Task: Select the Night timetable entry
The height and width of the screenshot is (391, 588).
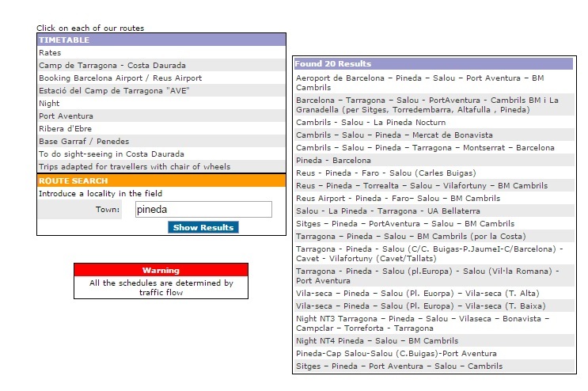Action: [x=49, y=104]
